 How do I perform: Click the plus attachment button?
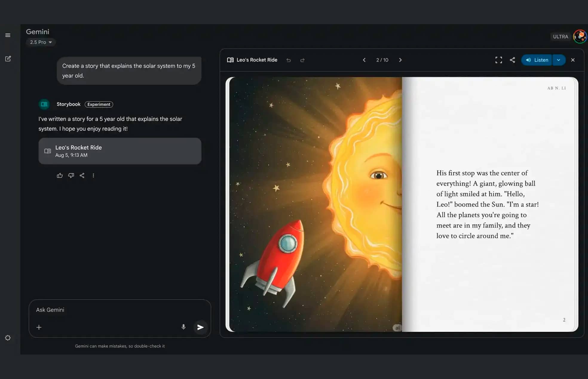coord(39,327)
